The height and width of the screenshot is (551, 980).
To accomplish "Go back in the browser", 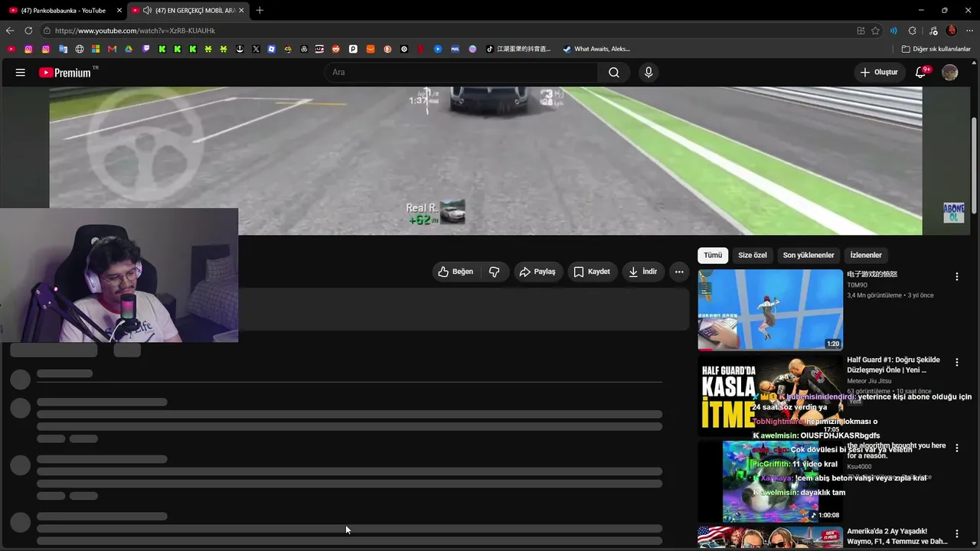I will [x=10, y=31].
